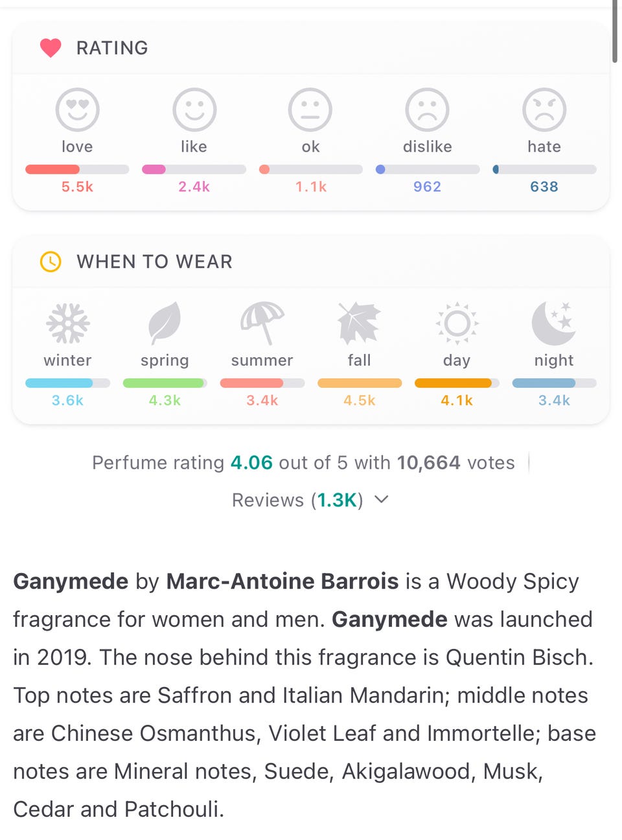Click the love heart-eyes face icon
Screen dimensions: 622x840
point(77,110)
